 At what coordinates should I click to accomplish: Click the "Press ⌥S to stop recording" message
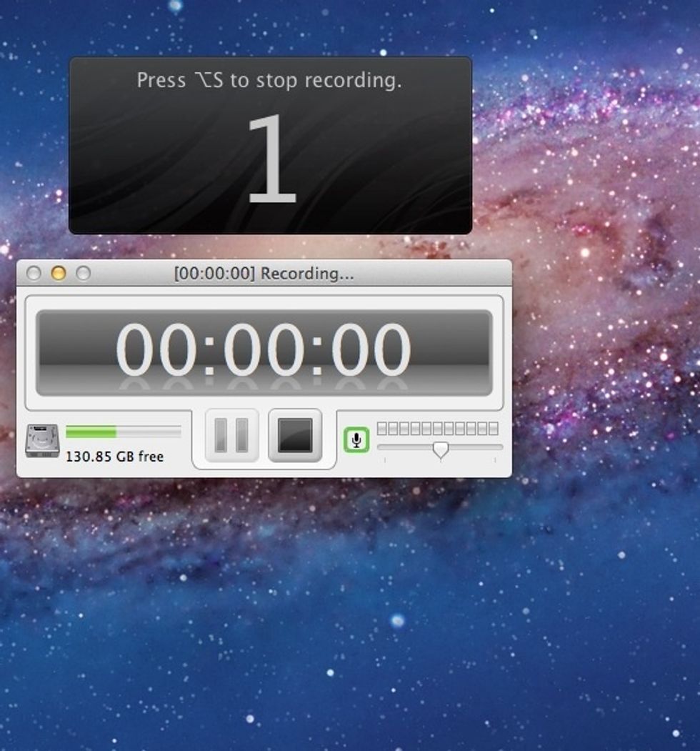point(269,81)
